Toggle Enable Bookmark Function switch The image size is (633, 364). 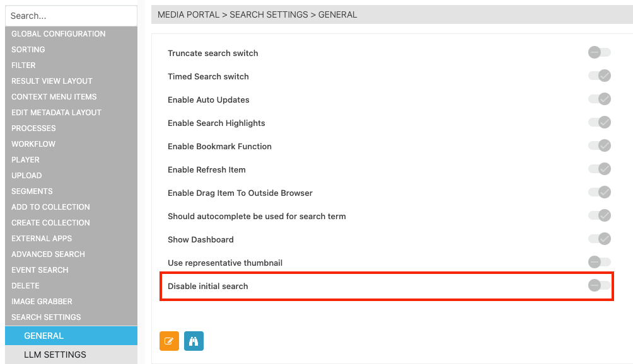point(599,145)
